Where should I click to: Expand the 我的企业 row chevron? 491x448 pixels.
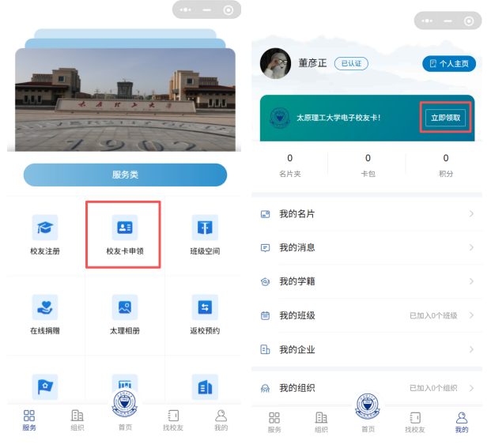point(471,350)
